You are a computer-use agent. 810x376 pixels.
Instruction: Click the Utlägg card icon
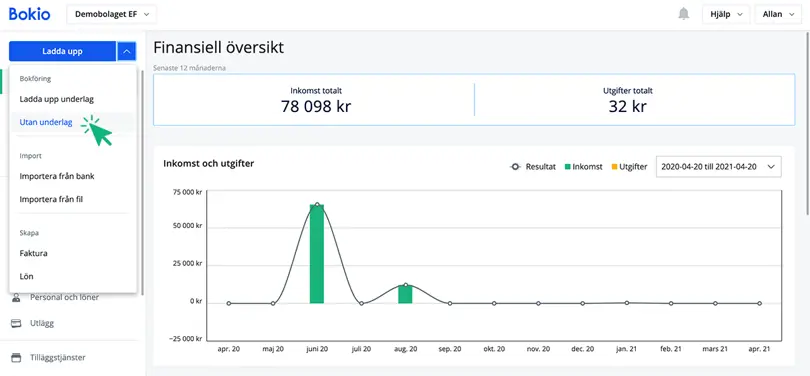17,323
